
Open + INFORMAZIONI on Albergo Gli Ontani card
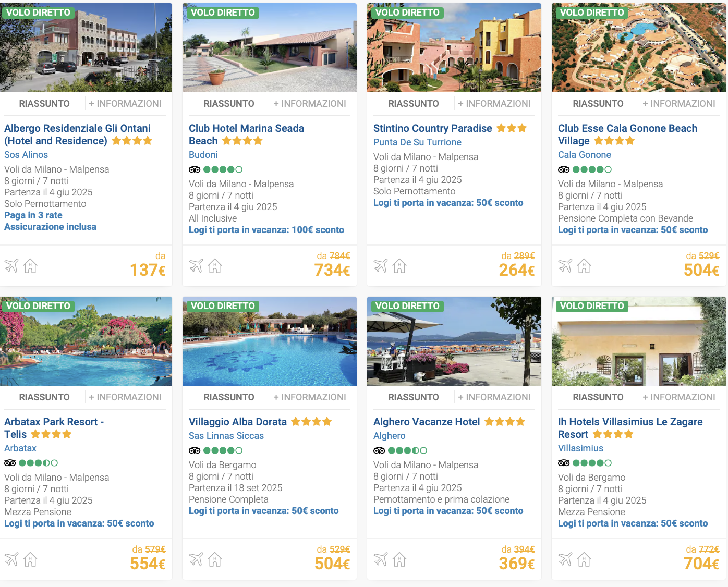tap(125, 104)
